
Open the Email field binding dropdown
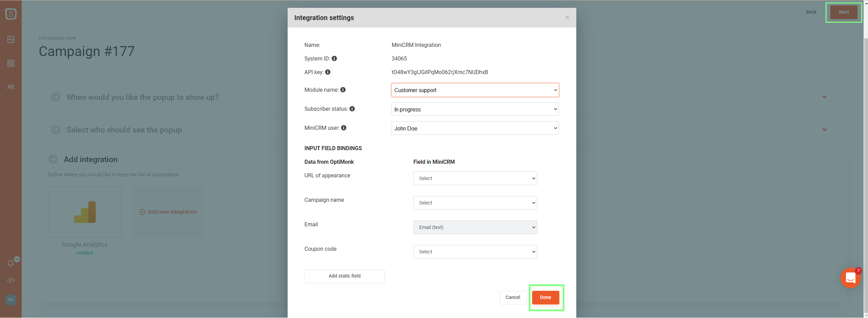475,227
